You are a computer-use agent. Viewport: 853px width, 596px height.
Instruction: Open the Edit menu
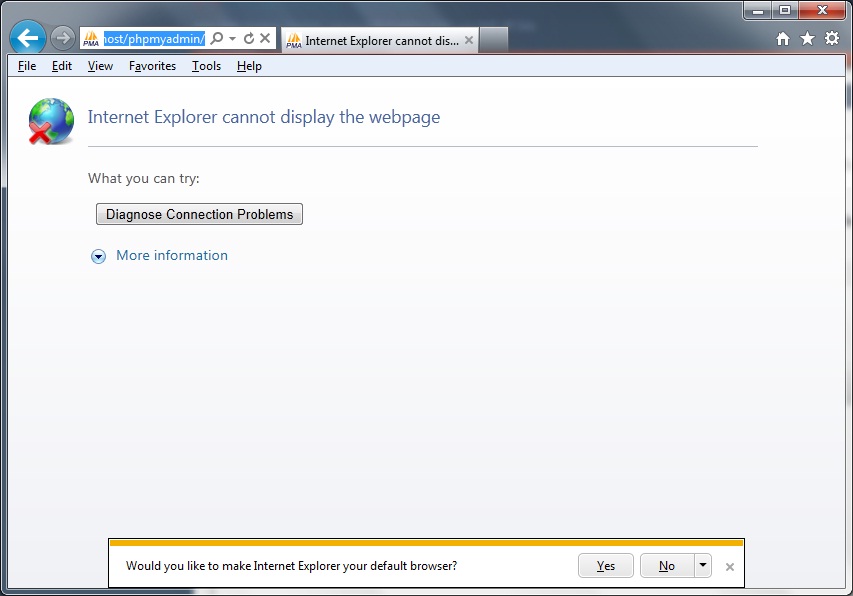62,66
